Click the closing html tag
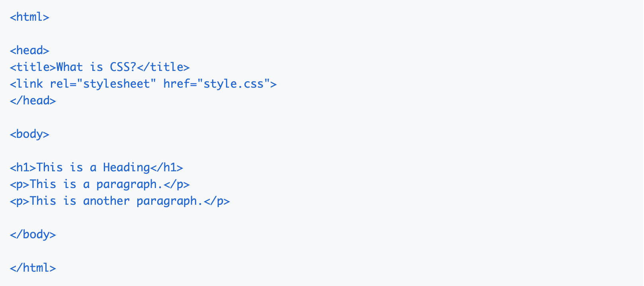This screenshot has height=286, width=644. pyautogui.click(x=33, y=268)
